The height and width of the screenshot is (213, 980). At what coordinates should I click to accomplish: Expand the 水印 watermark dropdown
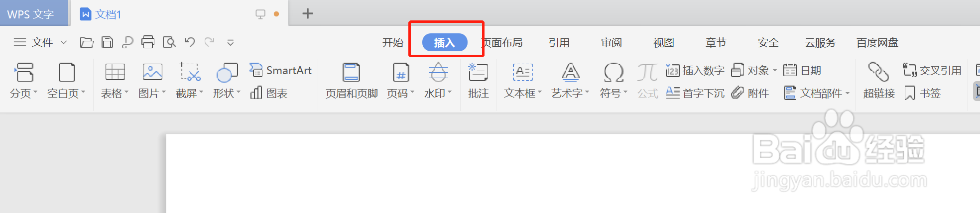(x=438, y=81)
